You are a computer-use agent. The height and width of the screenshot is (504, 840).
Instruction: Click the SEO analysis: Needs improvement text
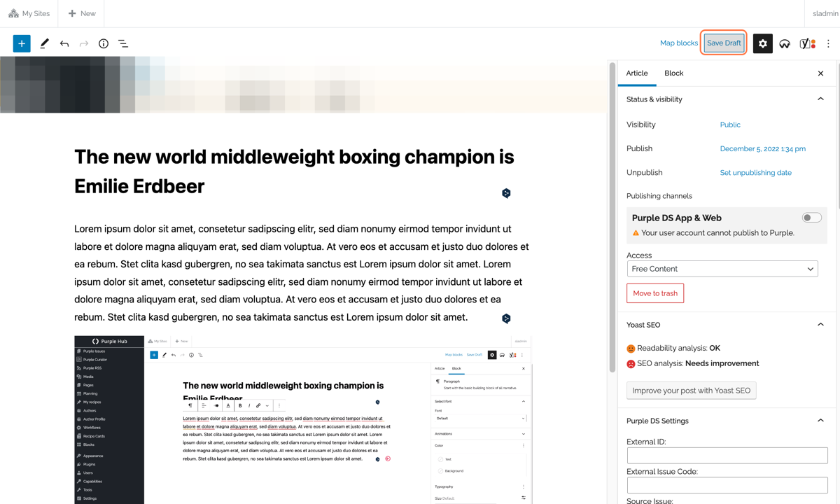pos(698,363)
